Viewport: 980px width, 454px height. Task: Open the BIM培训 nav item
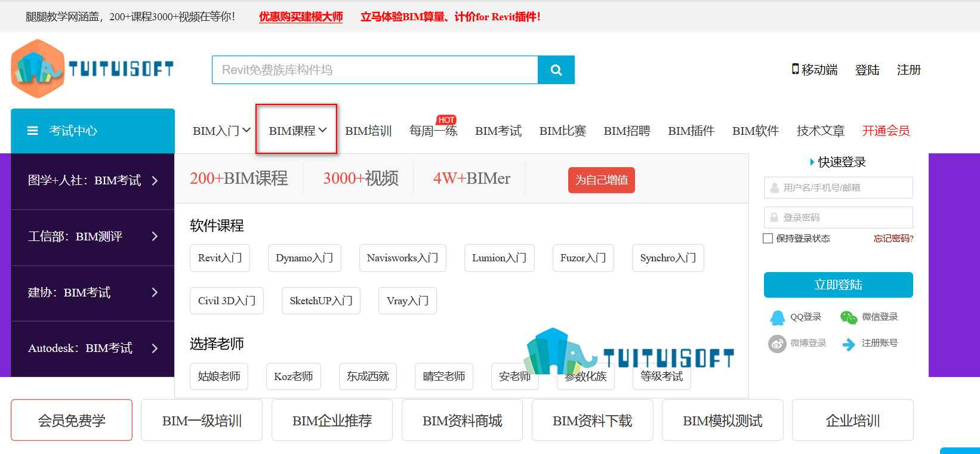pos(368,131)
